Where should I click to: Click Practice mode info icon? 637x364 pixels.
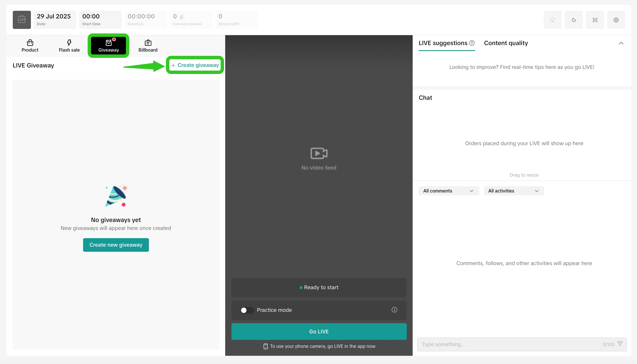pyautogui.click(x=394, y=310)
